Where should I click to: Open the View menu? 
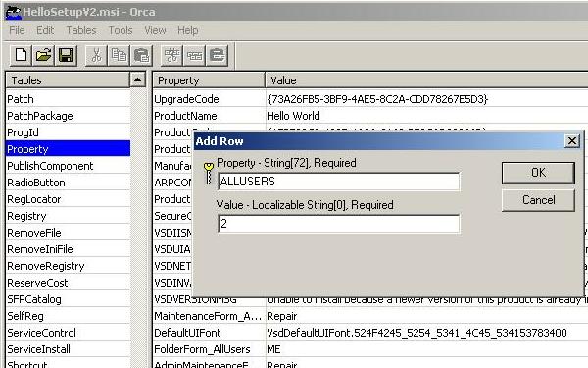coord(155,30)
